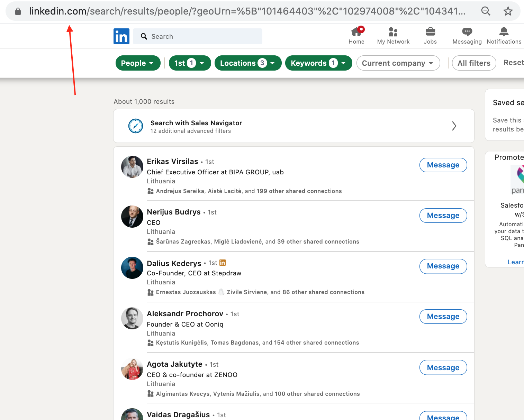Expand the 1st connections filter dropdown
Screen dimensions: 524x420
190,63
